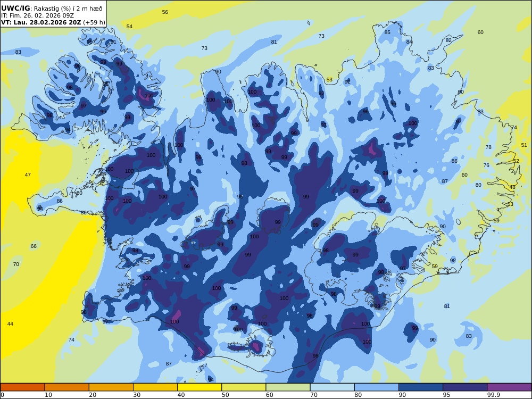Select the bright yellow 40–50 legend swatch

pos(199,387)
